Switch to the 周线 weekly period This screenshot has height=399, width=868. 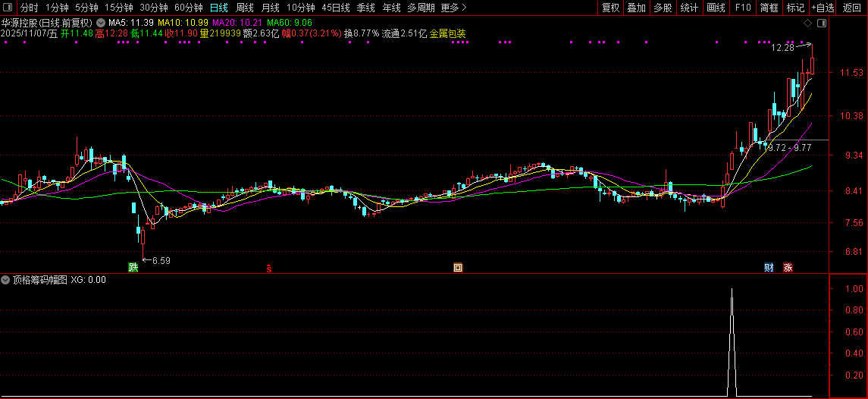[245, 8]
